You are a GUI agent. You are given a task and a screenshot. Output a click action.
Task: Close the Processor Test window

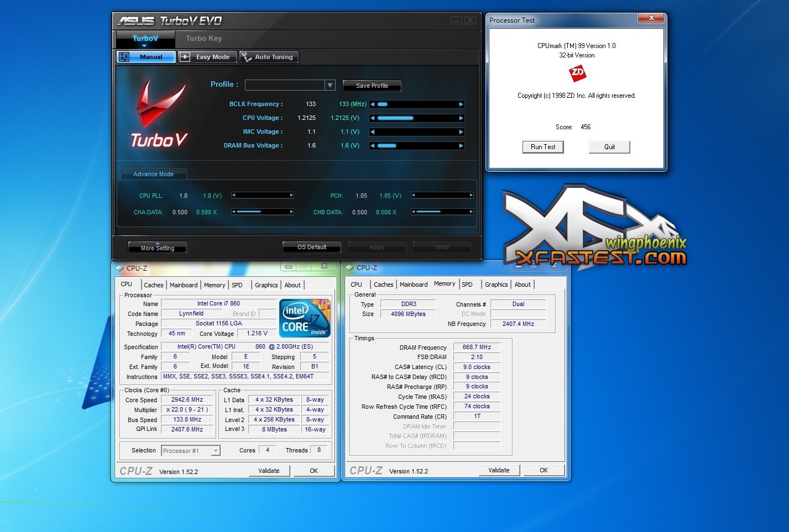[651, 18]
